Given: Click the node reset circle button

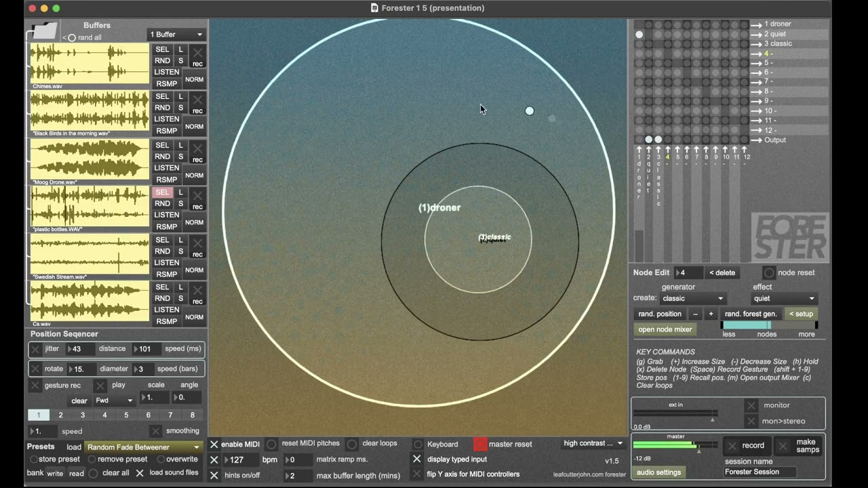Looking at the screenshot, I should click(x=768, y=272).
